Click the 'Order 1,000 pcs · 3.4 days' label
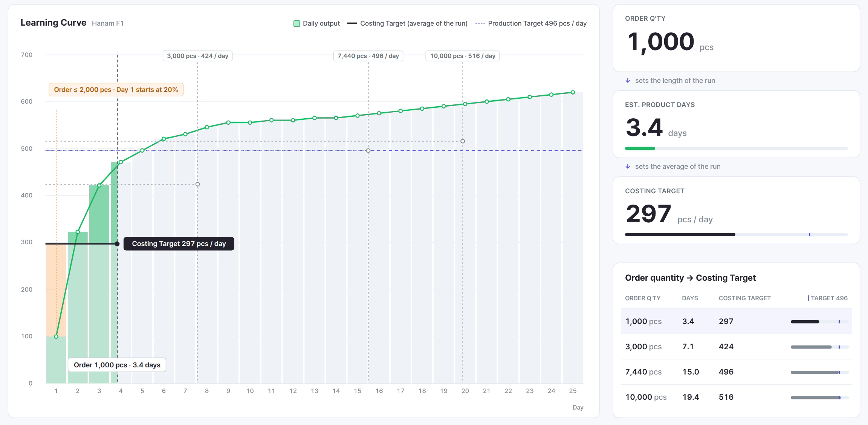The width and height of the screenshot is (868, 425). tap(117, 365)
